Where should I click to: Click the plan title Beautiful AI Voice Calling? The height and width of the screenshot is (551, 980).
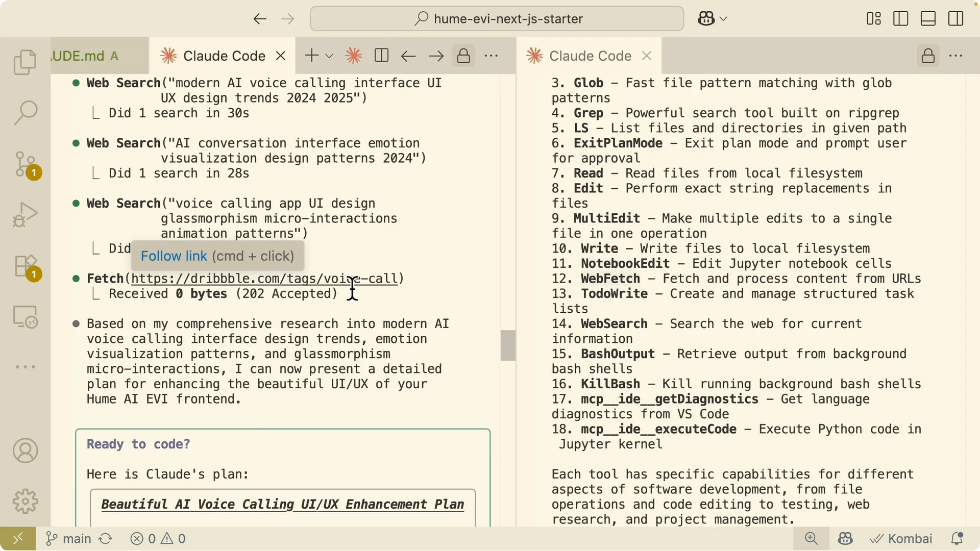pos(282,505)
